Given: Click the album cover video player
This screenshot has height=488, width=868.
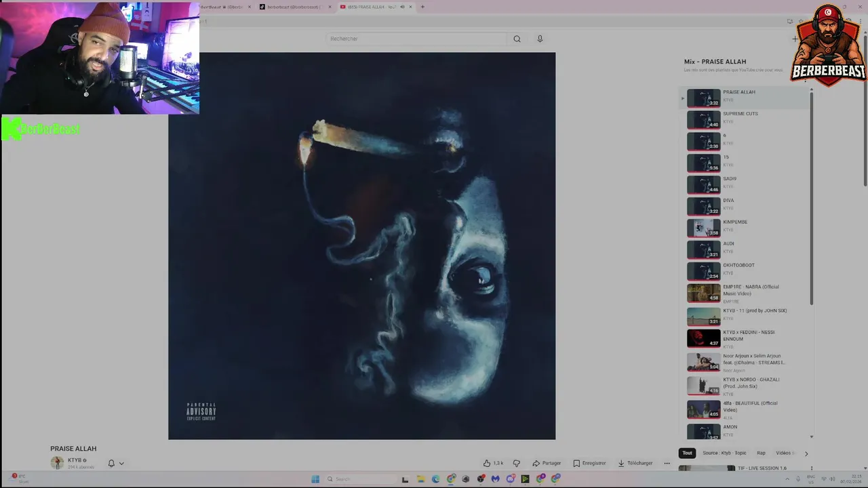Looking at the screenshot, I should [x=361, y=246].
